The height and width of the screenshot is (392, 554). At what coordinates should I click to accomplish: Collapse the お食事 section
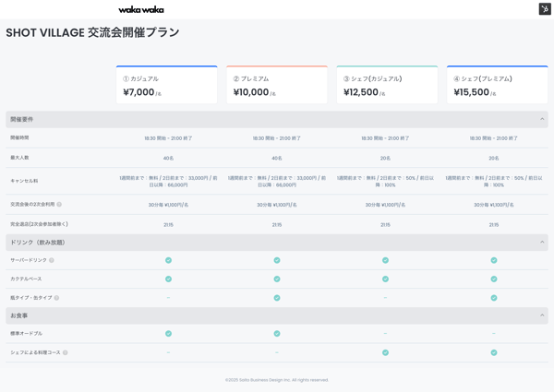(x=542, y=315)
